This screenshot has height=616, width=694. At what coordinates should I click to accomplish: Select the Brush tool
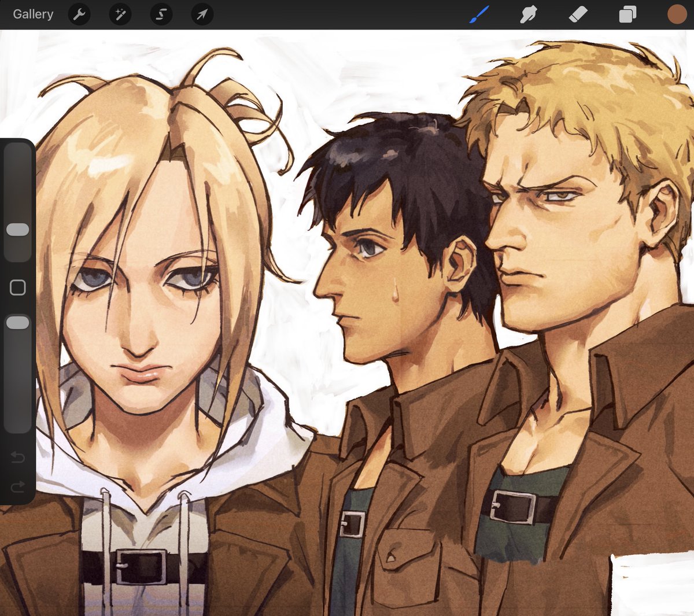tap(479, 14)
